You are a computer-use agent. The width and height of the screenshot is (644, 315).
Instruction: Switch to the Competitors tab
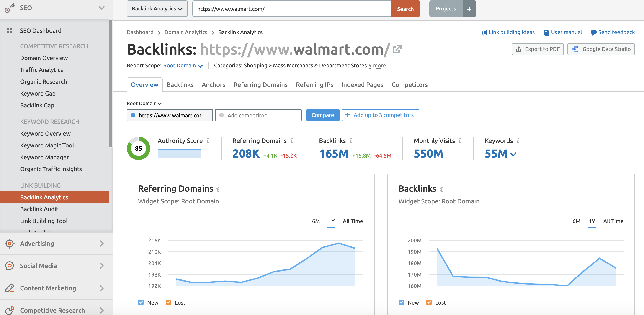point(410,85)
